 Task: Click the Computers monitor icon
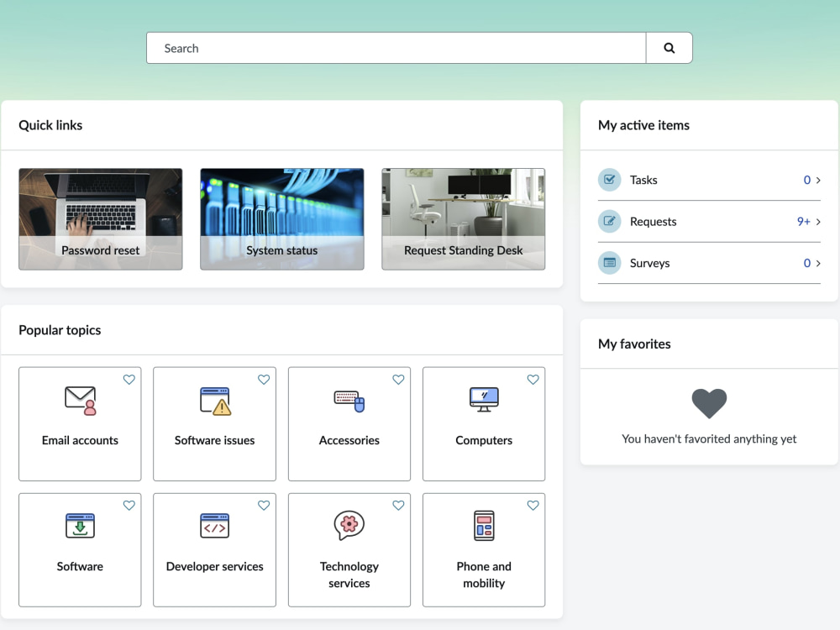(484, 400)
